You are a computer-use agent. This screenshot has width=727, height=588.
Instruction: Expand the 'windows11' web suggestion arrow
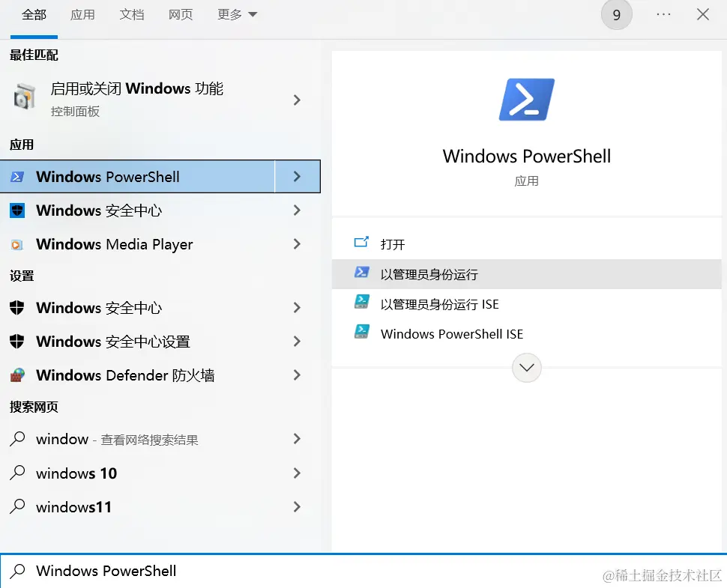298,507
